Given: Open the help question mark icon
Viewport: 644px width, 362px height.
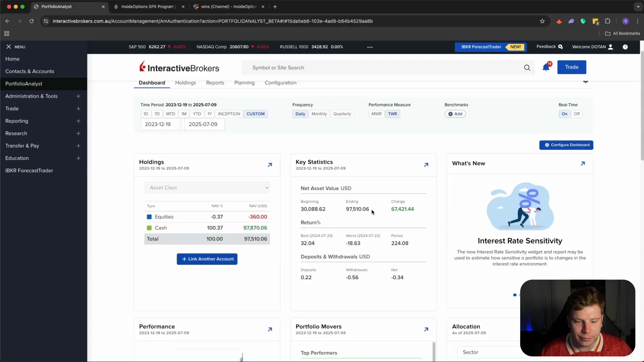Looking at the screenshot, I should 625,47.
